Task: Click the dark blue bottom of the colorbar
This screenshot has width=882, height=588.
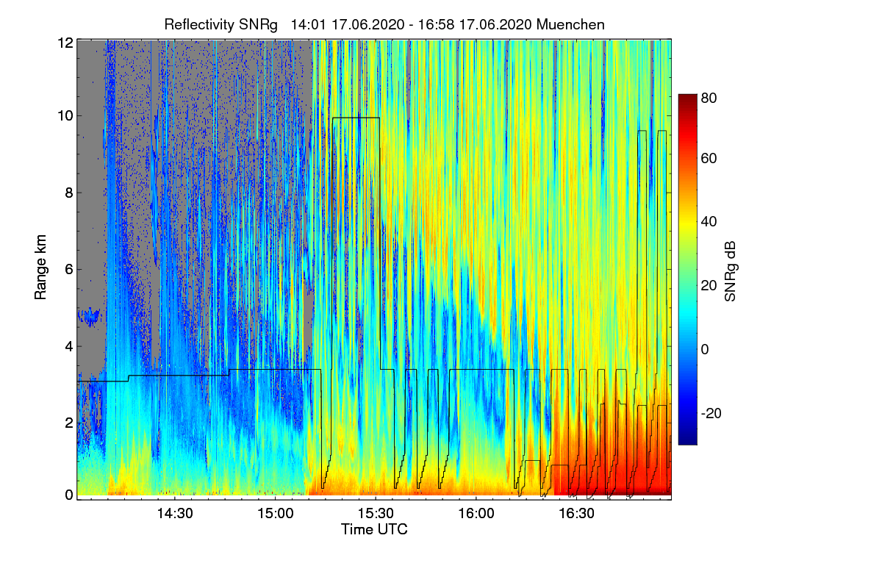Action: coord(686,440)
